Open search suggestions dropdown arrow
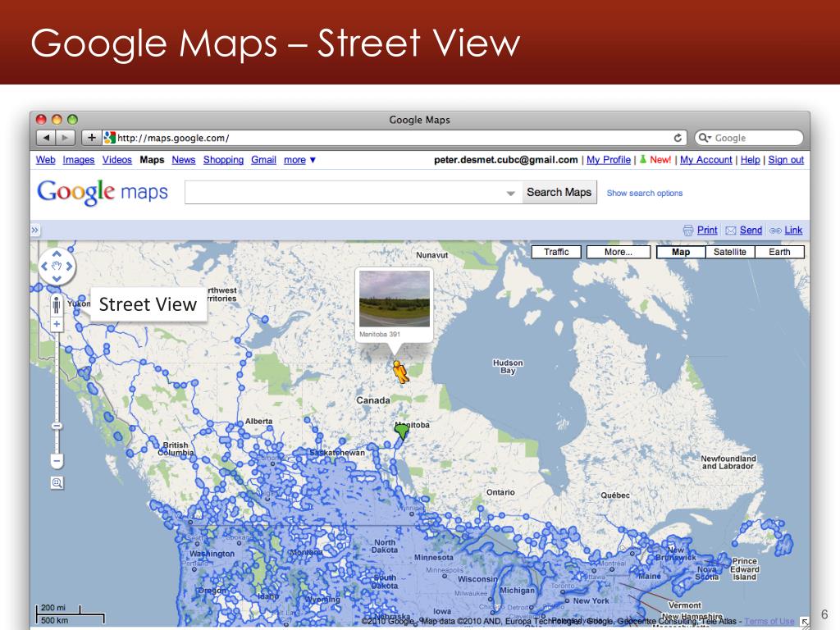This screenshot has width=840, height=630. pos(510,193)
